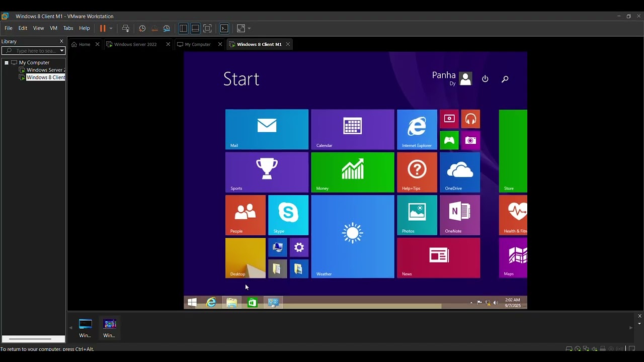
Task: Open the Weather tile
Action: [x=353, y=236]
